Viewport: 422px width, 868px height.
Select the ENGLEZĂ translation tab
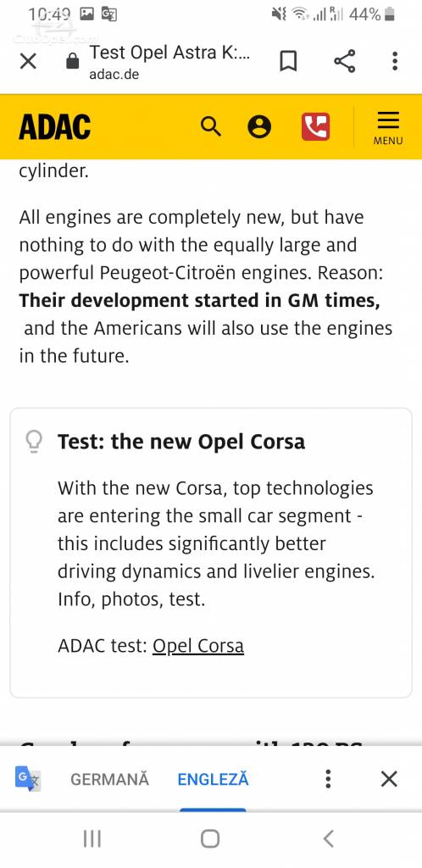tap(213, 780)
